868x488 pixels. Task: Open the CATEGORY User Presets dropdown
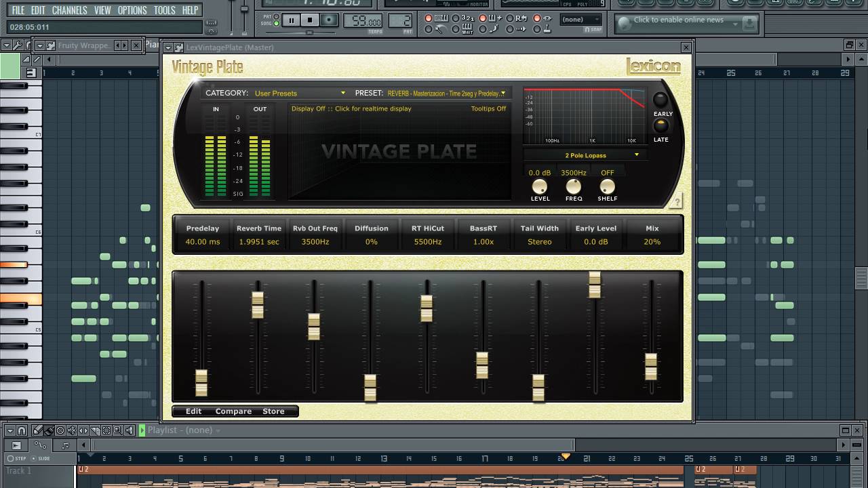coord(300,93)
